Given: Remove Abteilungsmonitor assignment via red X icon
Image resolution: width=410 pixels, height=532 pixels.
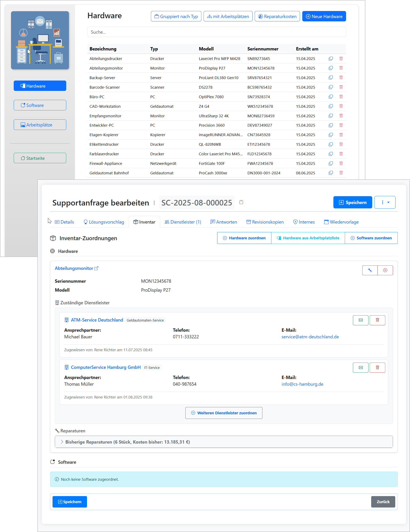Looking at the screenshot, I should pyautogui.click(x=385, y=270).
